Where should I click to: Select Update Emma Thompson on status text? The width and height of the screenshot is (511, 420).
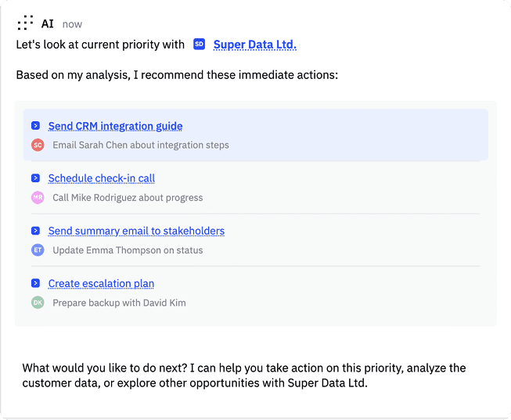point(128,250)
